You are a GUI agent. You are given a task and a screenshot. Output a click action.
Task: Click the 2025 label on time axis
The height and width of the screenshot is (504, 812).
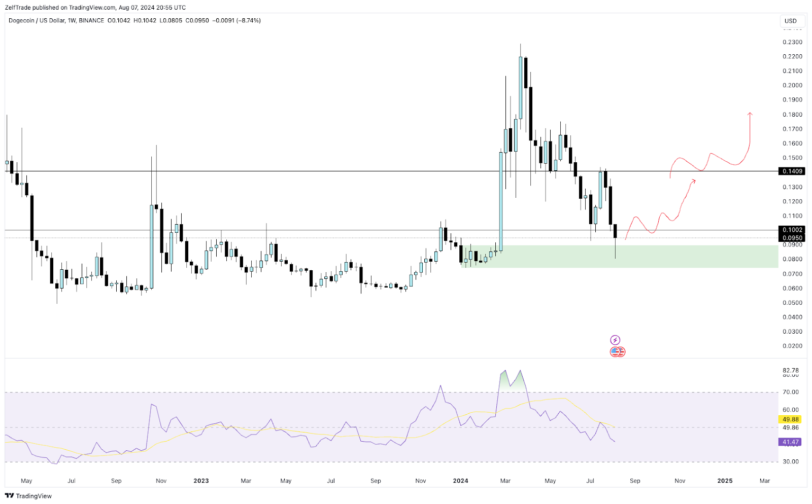pyautogui.click(x=725, y=481)
